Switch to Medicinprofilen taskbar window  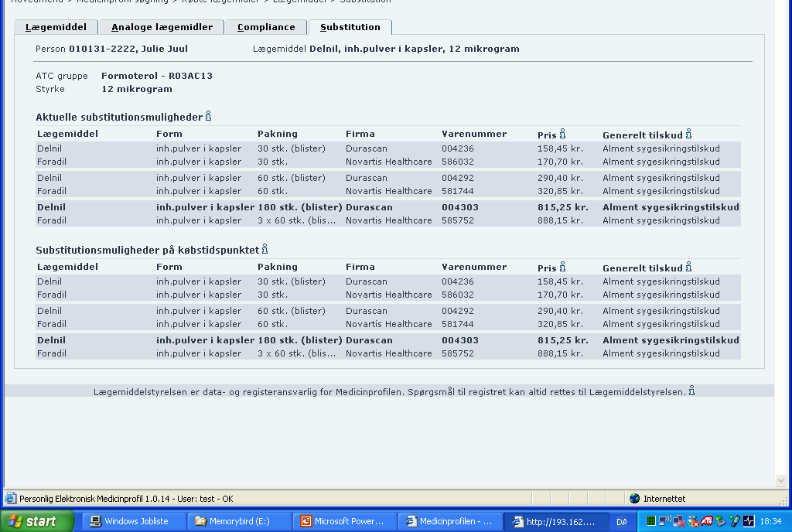tap(451, 521)
